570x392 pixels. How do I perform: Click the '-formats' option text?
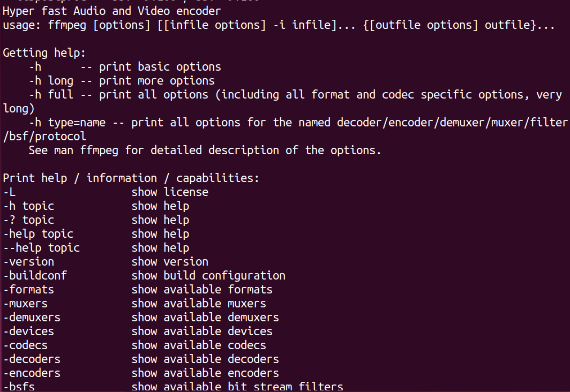29,290
